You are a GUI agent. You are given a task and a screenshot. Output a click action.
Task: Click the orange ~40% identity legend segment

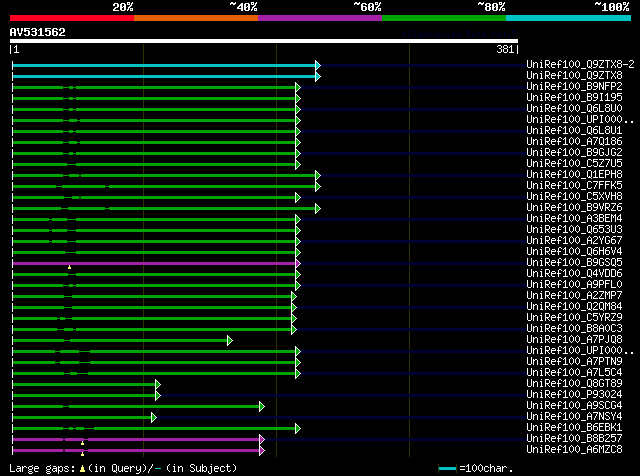click(196, 18)
